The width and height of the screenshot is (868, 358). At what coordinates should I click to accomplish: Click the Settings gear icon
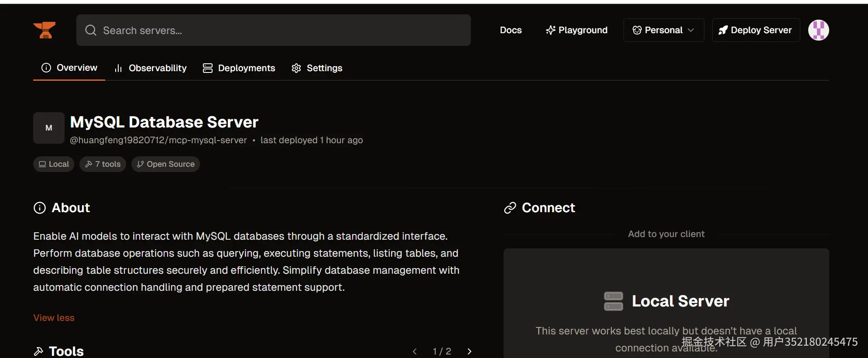296,68
